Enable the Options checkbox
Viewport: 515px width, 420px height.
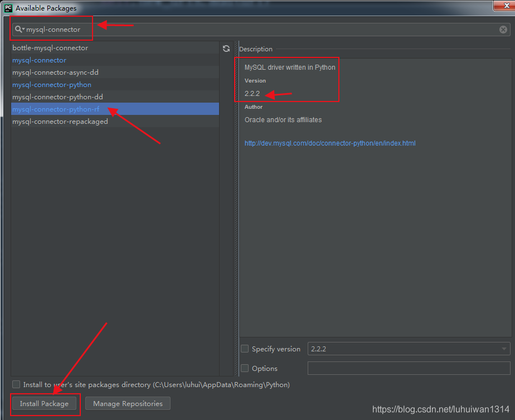(245, 368)
